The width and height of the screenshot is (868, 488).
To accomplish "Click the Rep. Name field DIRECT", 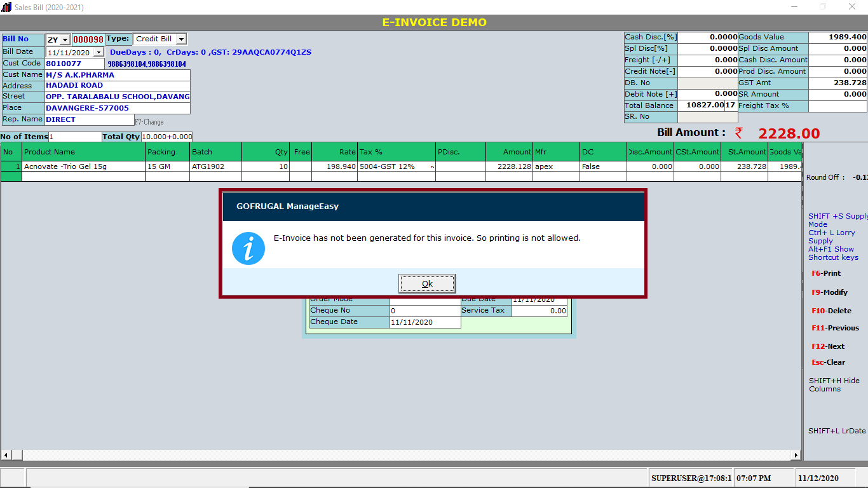I will (89, 119).
